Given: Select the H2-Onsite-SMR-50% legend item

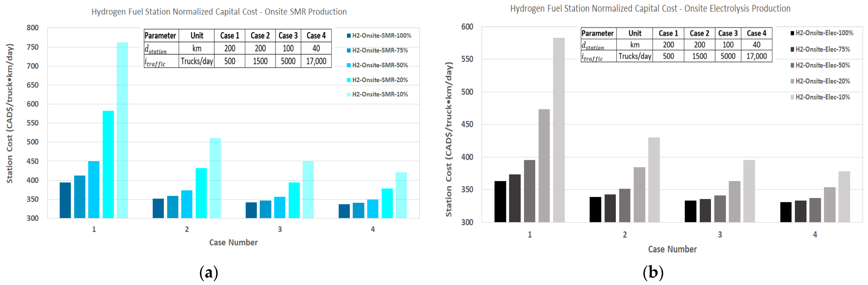Looking at the screenshot, I should click(380, 65).
